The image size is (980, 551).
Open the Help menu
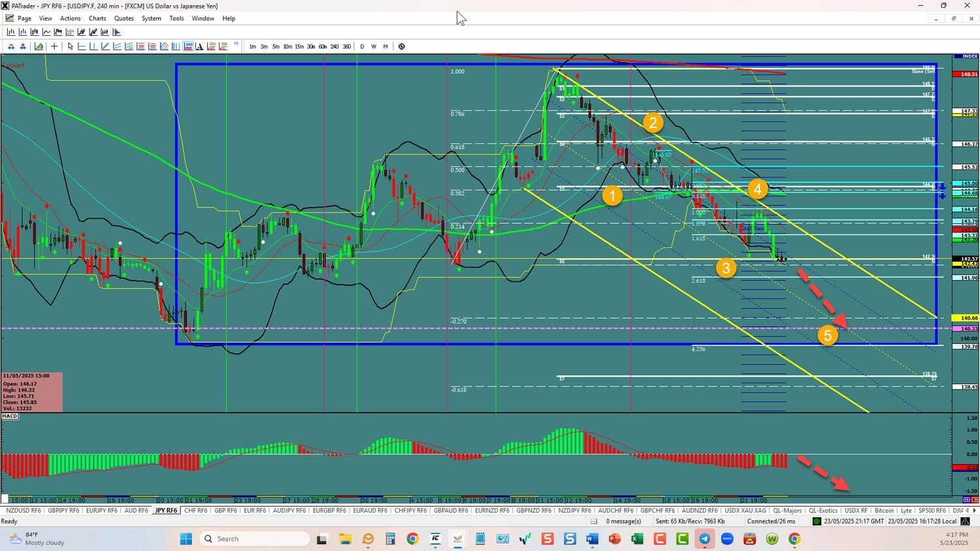229,18
